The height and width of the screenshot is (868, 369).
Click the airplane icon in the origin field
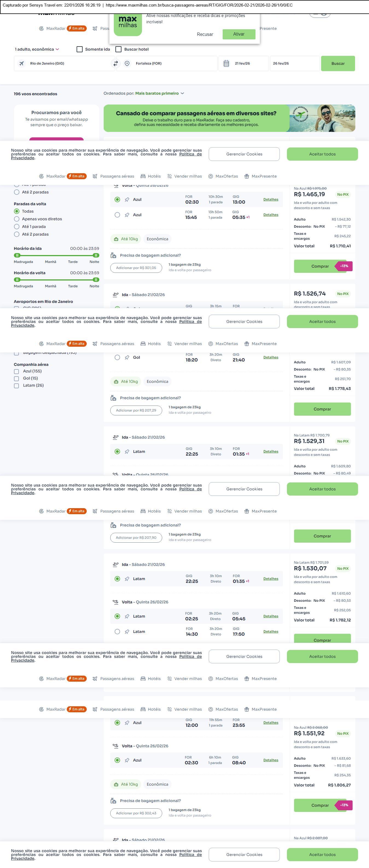coord(22,63)
